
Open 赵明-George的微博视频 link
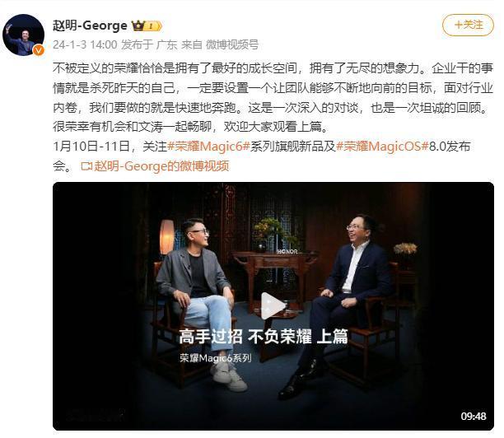(x=161, y=166)
